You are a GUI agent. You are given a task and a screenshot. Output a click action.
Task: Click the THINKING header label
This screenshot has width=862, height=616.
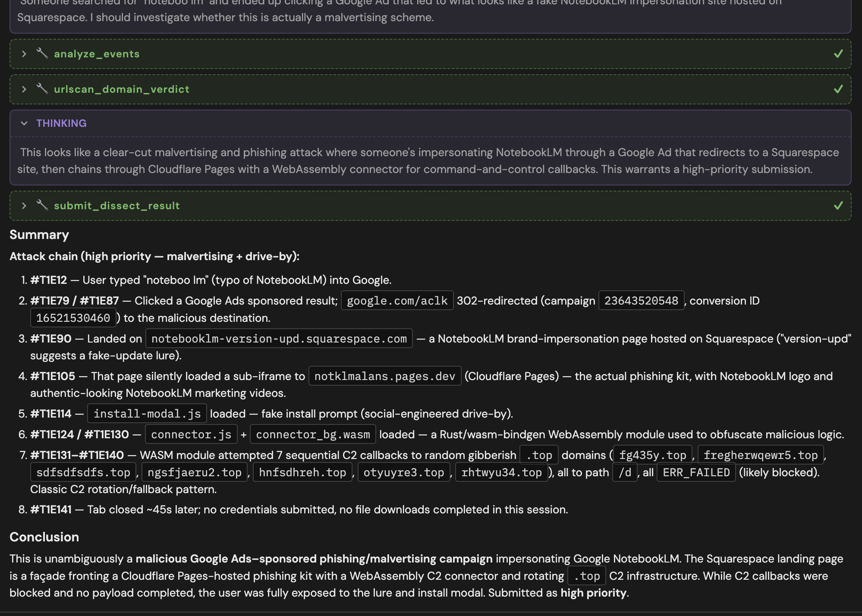coord(61,123)
